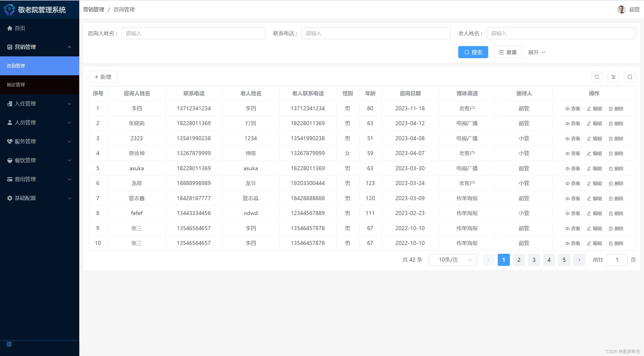The image size is (644, 356).
Task: Edit the asuka record
Action: tap(594, 168)
